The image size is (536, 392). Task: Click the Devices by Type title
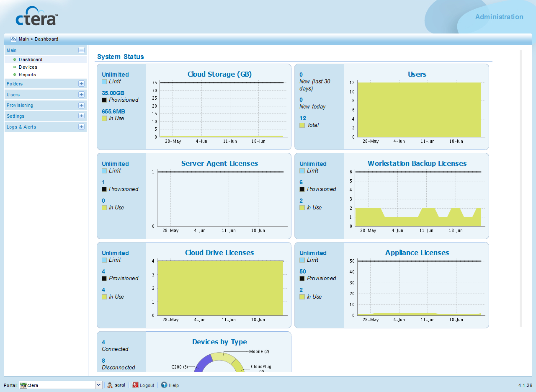tap(219, 342)
